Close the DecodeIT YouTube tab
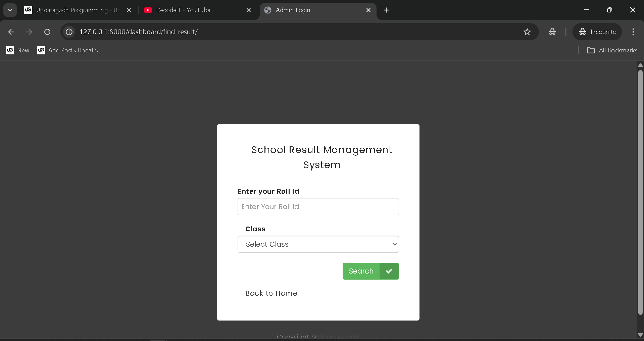This screenshot has height=341, width=644. pyautogui.click(x=249, y=10)
